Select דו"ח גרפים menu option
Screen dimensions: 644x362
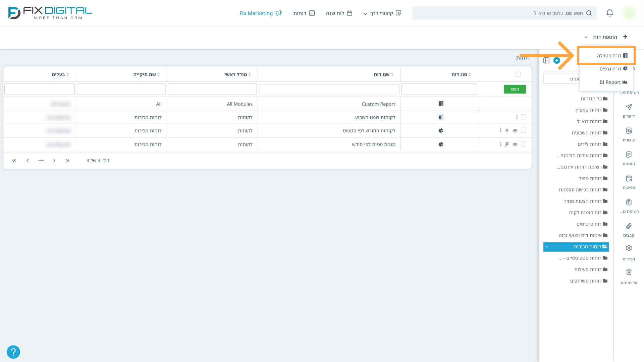(606, 69)
